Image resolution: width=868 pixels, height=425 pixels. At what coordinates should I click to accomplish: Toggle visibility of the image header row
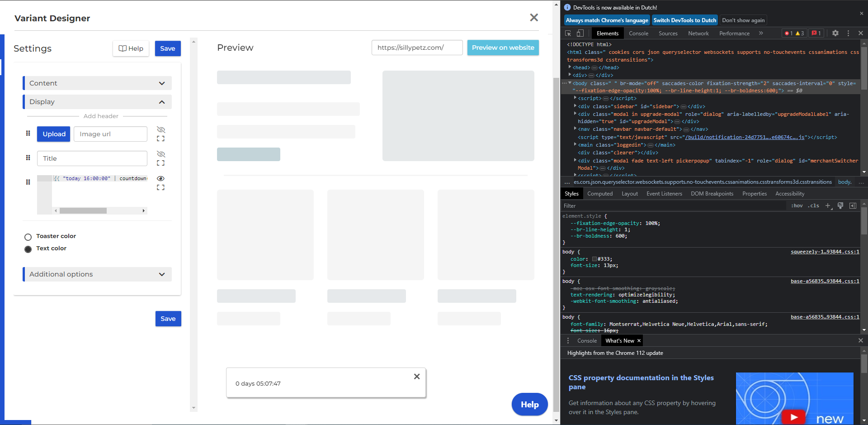coord(160,129)
